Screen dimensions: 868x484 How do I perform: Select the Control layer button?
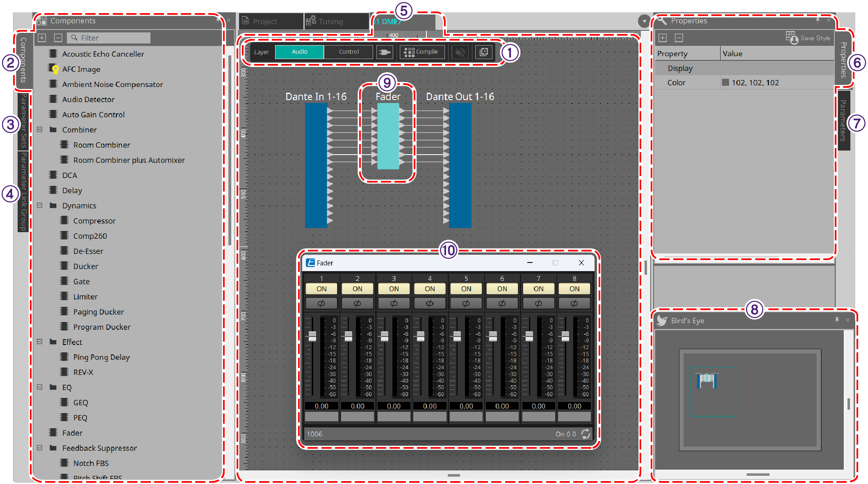[349, 52]
